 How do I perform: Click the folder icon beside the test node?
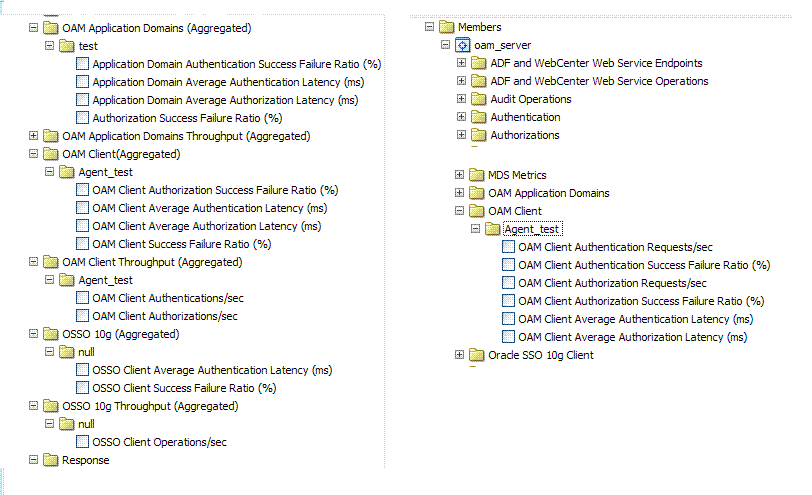coord(66,46)
